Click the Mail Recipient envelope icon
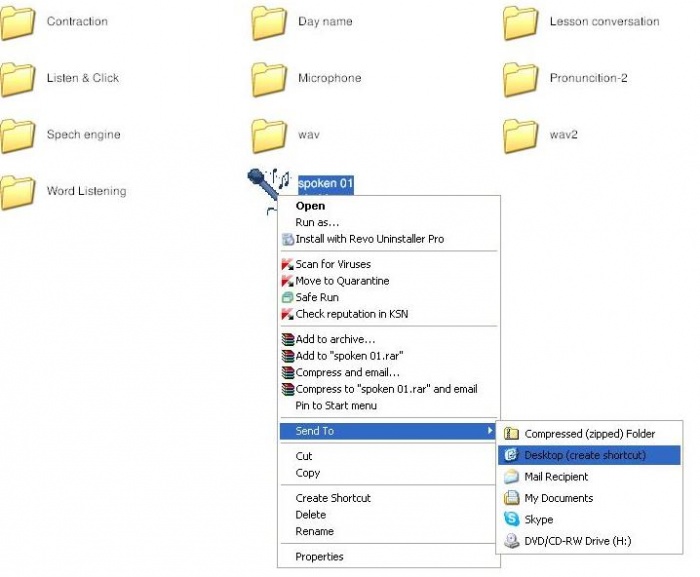Screen dimensions: 700x577 click(x=511, y=477)
